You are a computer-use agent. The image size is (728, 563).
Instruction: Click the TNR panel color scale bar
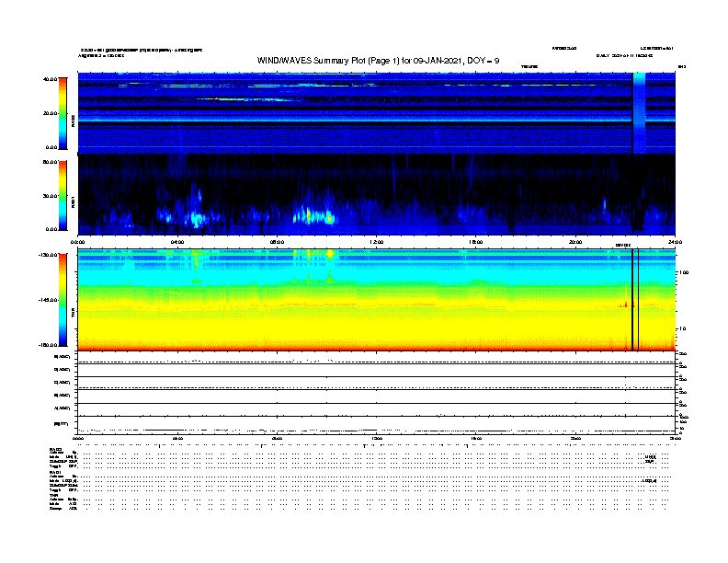point(63,300)
